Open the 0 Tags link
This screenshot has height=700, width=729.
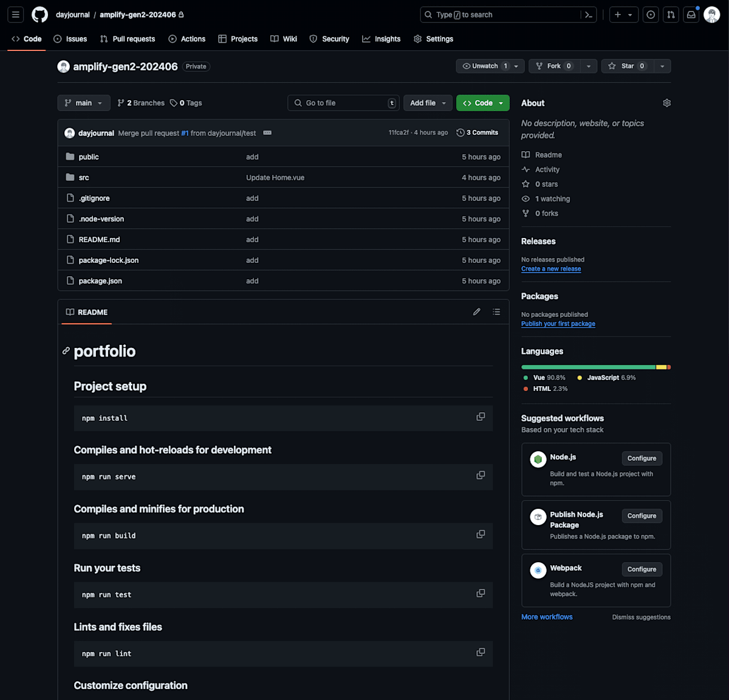point(186,103)
